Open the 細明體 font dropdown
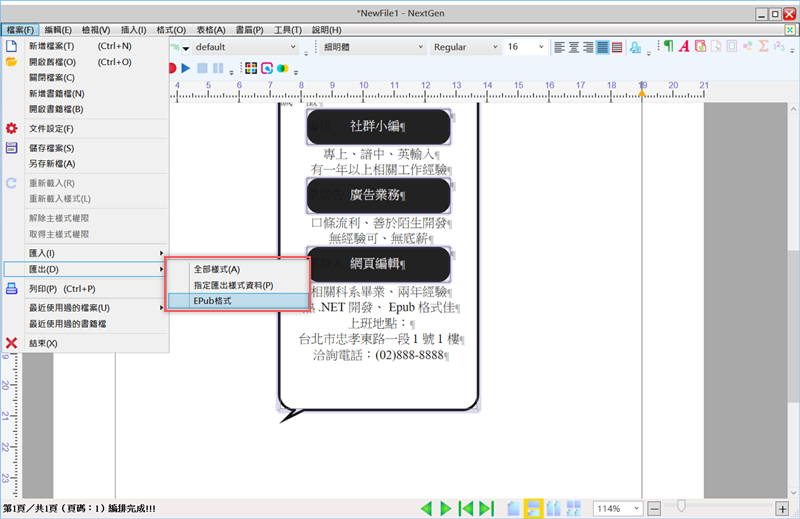The width and height of the screenshot is (800, 519). click(371, 47)
